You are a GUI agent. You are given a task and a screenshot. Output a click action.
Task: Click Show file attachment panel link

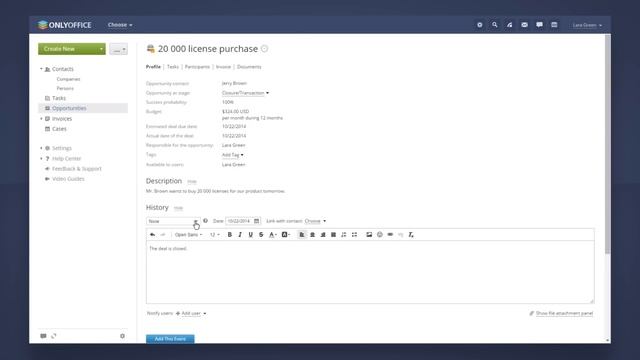(564, 313)
